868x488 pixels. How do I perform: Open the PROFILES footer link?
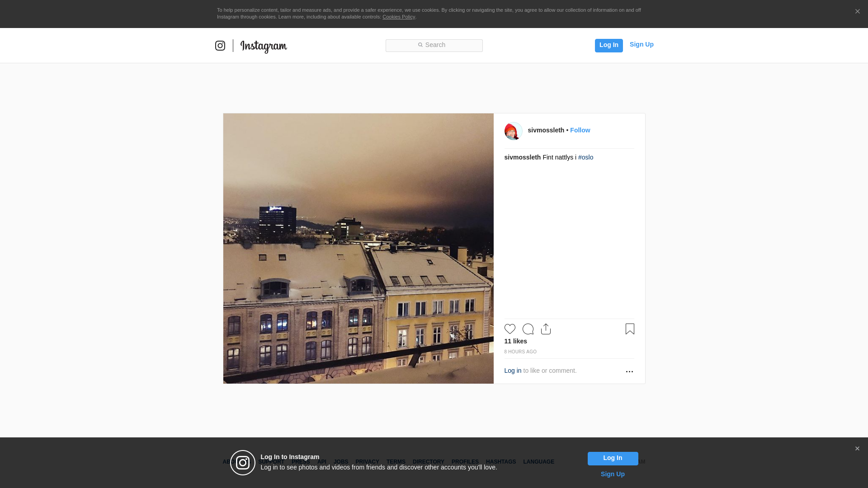pyautogui.click(x=465, y=462)
